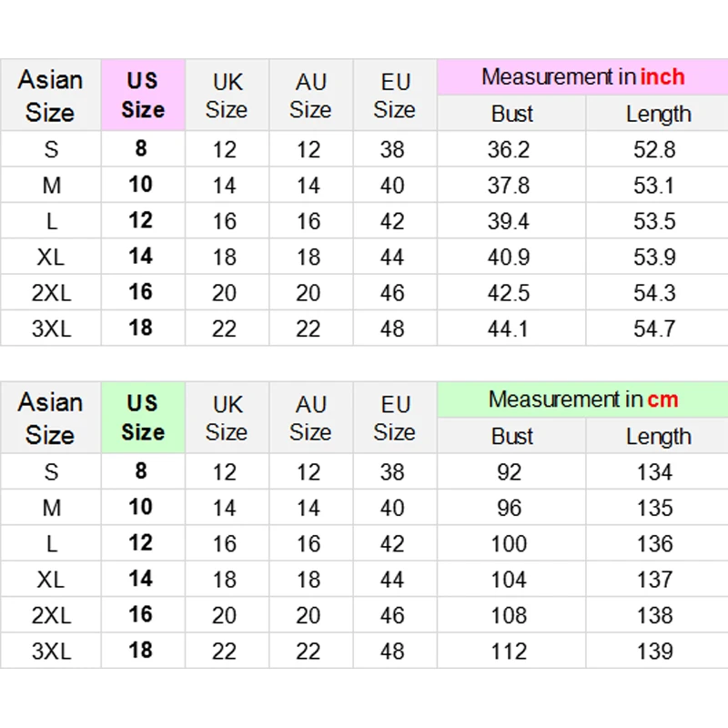The image size is (728, 728).
Task: Click the 52.8 length value
Action: click(655, 149)
